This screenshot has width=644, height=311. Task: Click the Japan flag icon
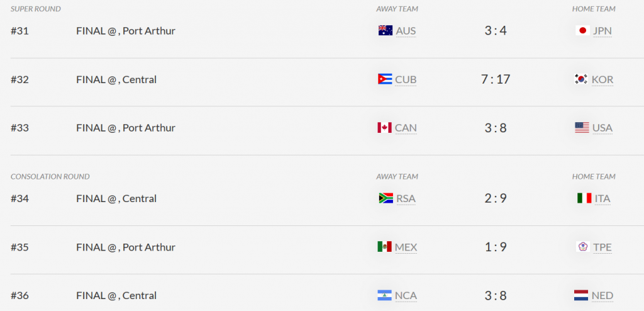click(582, 30)
